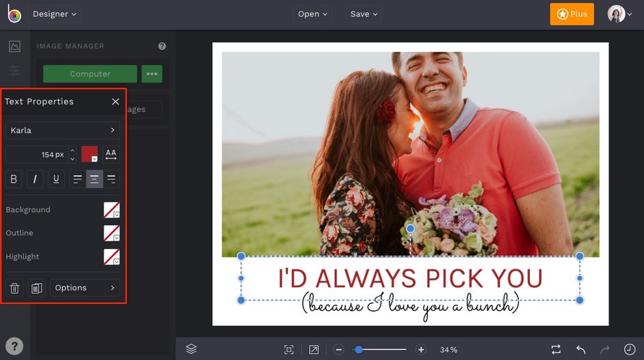This screenshot has width=644, height=360.
Task: Open the red text color swatch
Action: coord(89,154)
